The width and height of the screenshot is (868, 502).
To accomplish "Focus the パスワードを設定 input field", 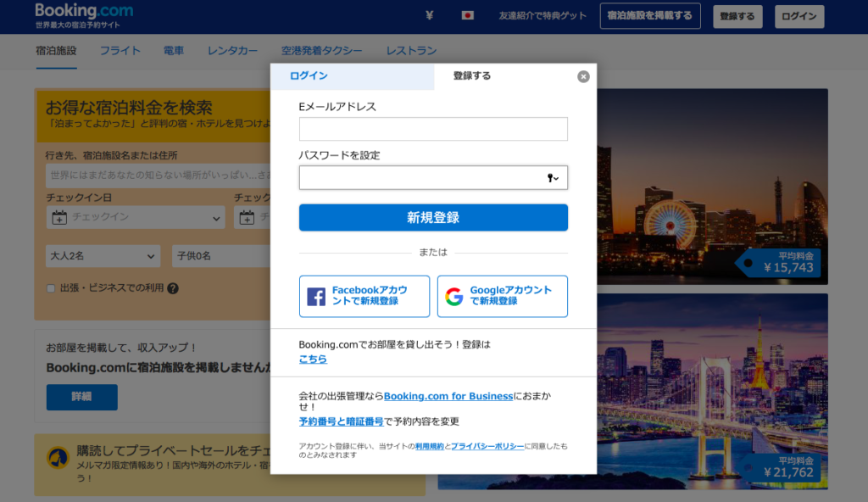I will coord(433,178).
